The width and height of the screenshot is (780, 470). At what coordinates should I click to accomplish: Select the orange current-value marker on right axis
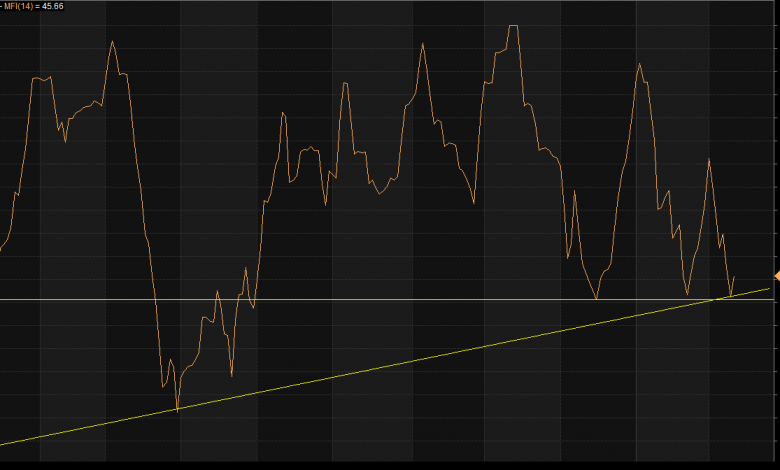[x=776, y=275]
